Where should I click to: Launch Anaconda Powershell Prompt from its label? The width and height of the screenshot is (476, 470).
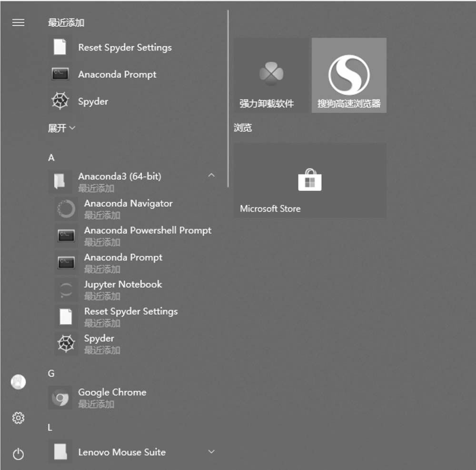click(148, 230)
